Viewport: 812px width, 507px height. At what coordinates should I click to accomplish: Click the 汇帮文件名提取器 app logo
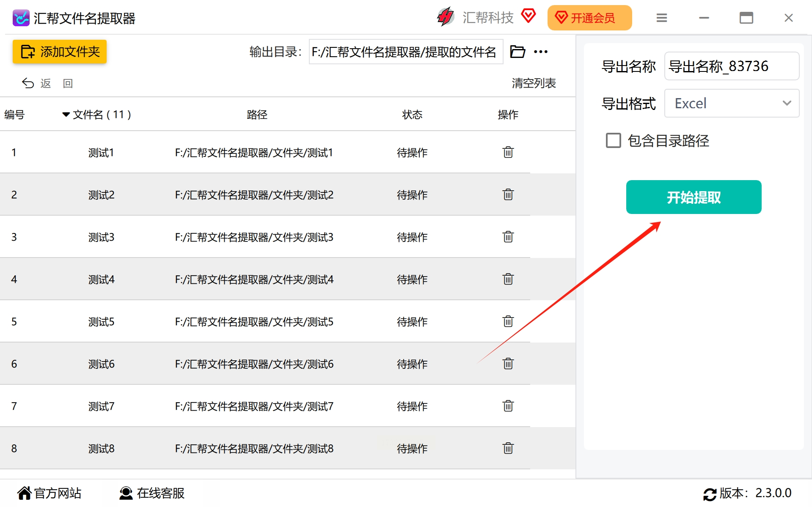coord(21,18)
